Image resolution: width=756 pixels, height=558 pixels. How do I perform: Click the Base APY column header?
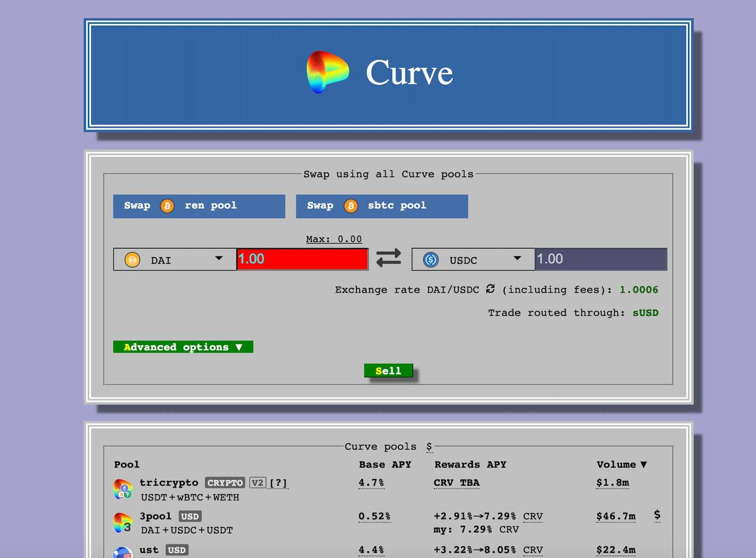point(385,464)
